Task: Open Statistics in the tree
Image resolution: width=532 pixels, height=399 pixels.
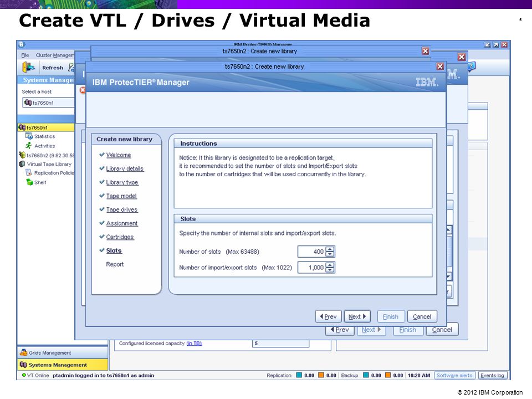Action: pyautogui.click(x=44, y=136)
